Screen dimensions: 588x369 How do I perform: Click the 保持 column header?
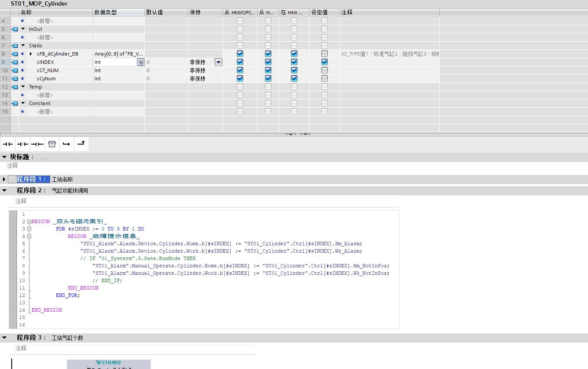pyautogui.click(x=205, y=13)
